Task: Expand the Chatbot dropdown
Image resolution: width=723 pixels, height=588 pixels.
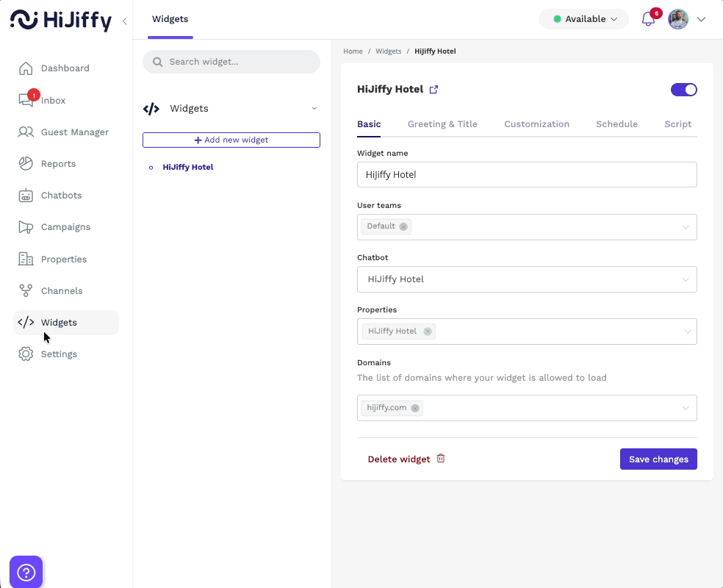Action: (685, 279)
